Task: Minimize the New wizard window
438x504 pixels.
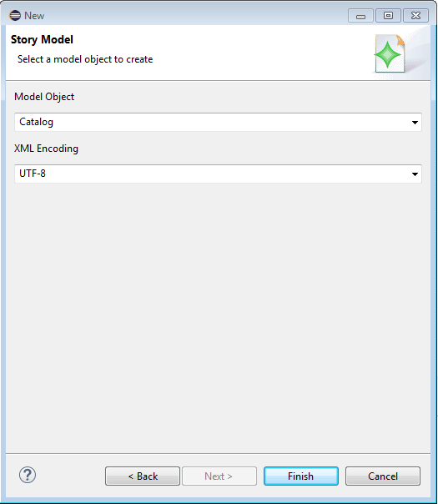Action: pyautogui.click(x=360, y=16)
